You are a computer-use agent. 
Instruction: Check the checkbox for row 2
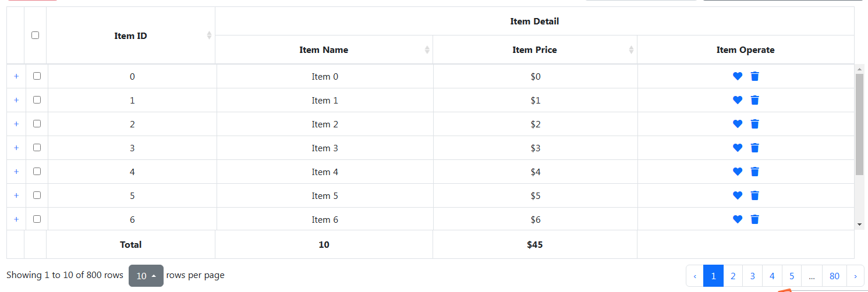tap(37, 124)
